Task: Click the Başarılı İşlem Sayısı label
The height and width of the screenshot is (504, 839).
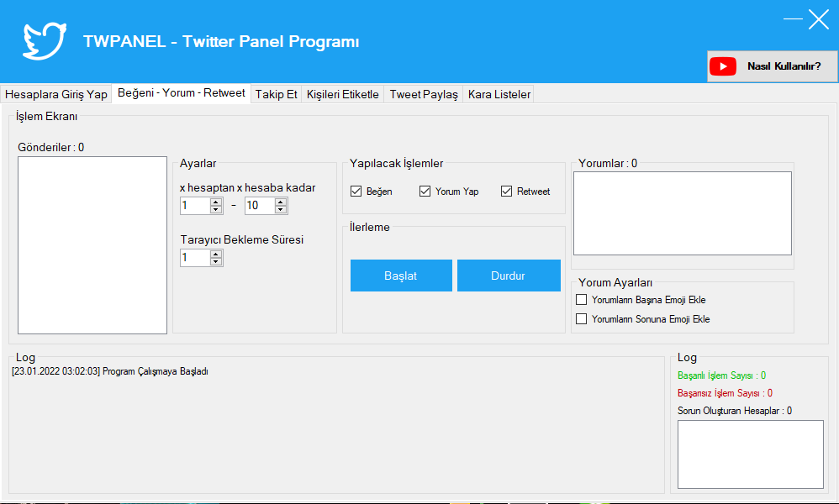Action: click(x=721, y=375)
